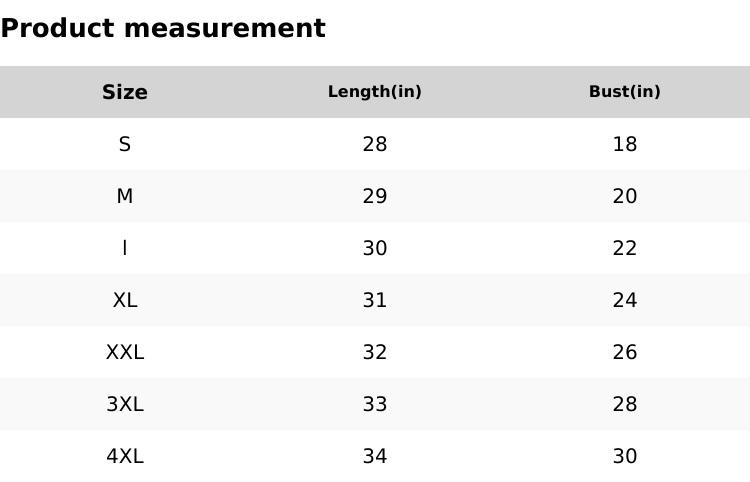Click the length value 31
This screenshot has width=750, height=482.
tap(375, 300)
